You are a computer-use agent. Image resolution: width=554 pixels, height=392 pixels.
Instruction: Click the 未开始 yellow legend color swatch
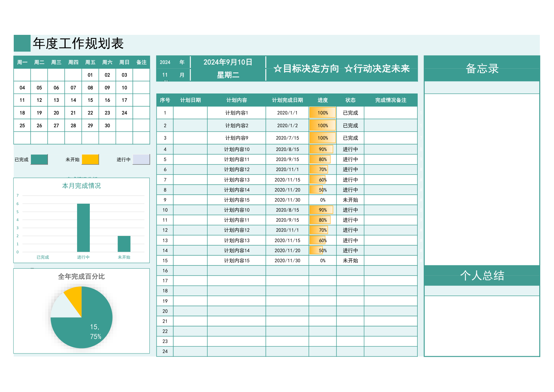tap(90, 159)
